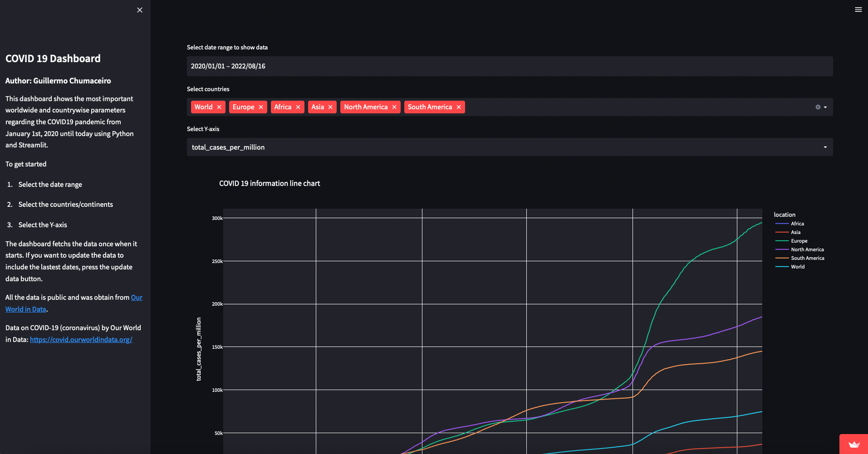Remove the North America tag
Image resolution: width=868 pixels, height=454 pixels.
(394, 107)
